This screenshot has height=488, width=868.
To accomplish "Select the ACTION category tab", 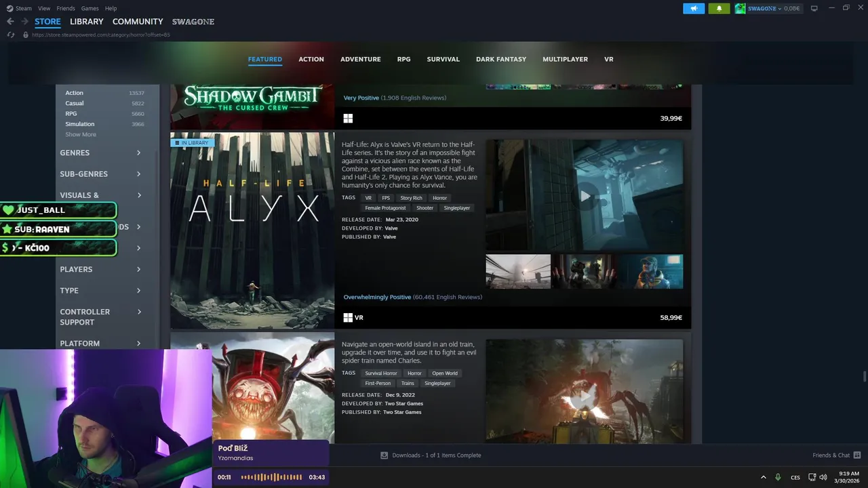I will 311,60.
